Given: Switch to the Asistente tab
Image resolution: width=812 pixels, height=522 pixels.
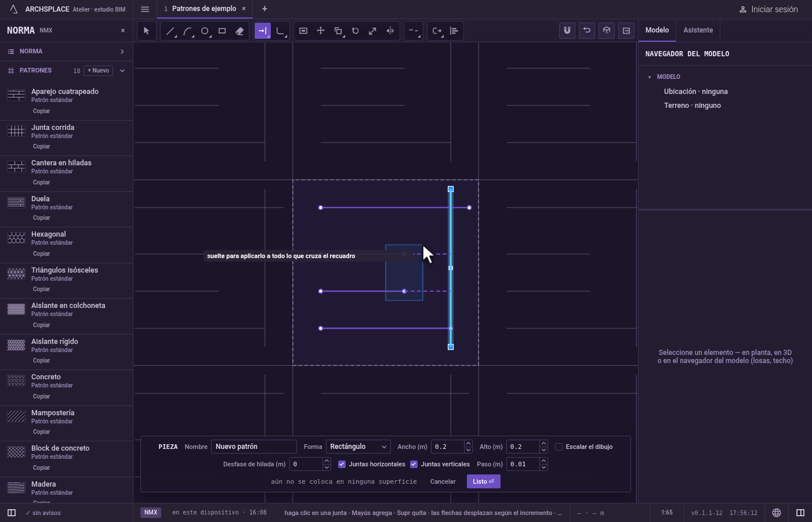Looking at the screenshot, I should coord(698,30).
